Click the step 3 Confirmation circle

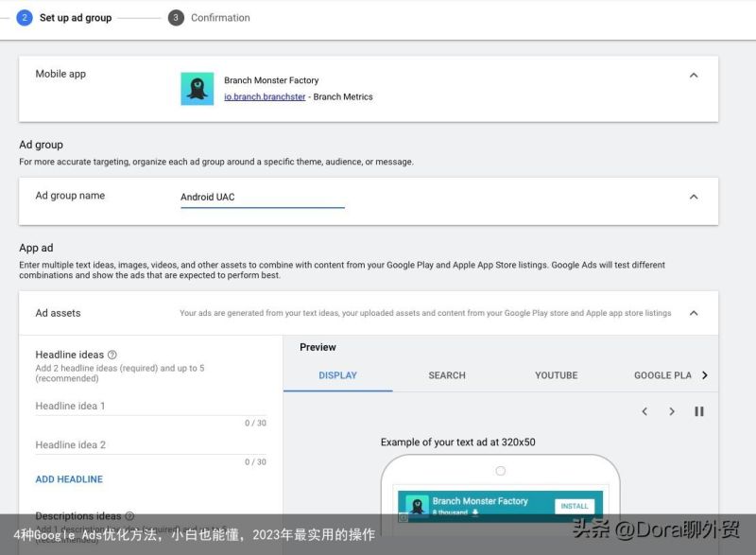tap(176, 18)
